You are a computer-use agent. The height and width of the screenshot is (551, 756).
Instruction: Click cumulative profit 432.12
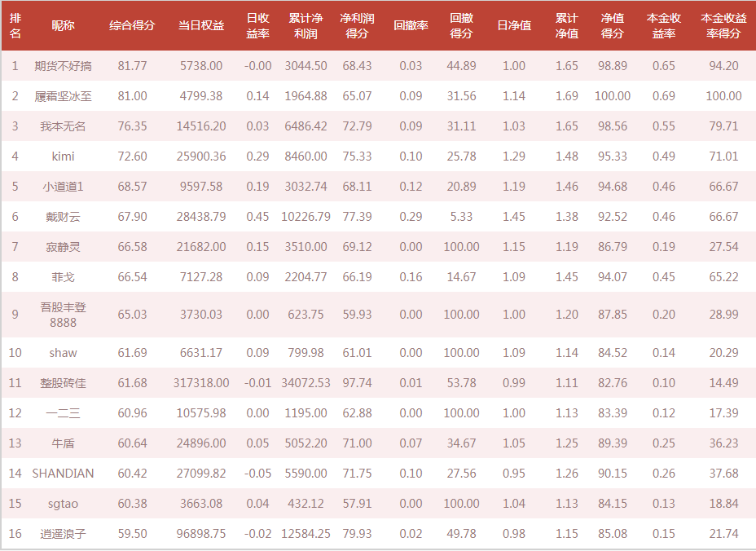[x=305, y=505]
